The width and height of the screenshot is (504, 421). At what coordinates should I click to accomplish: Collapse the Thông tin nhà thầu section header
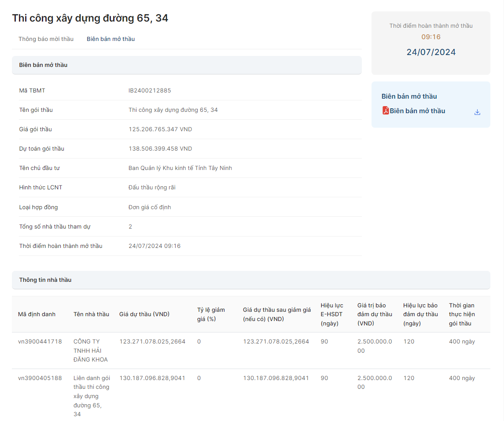point(251,280)
